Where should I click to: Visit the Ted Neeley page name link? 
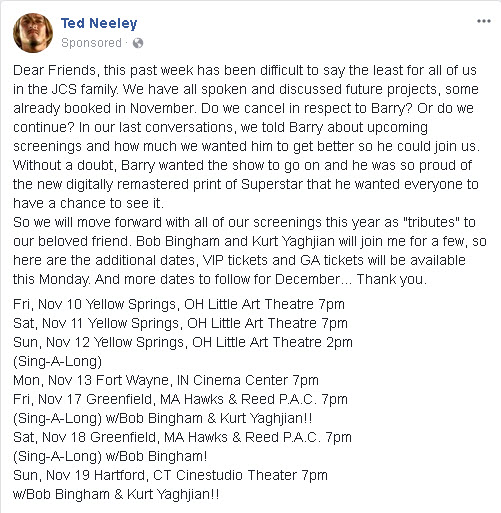(99, 23)
